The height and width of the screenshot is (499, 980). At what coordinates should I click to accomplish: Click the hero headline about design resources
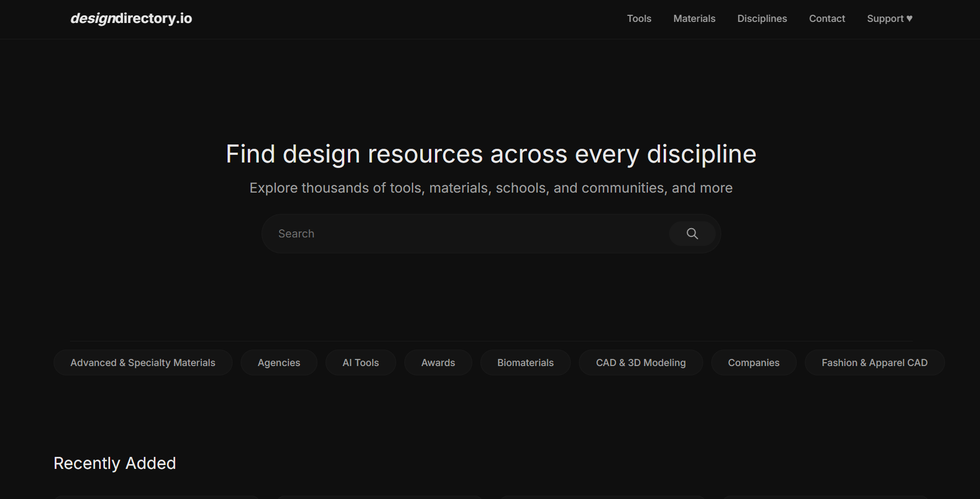tap(490, 154)
